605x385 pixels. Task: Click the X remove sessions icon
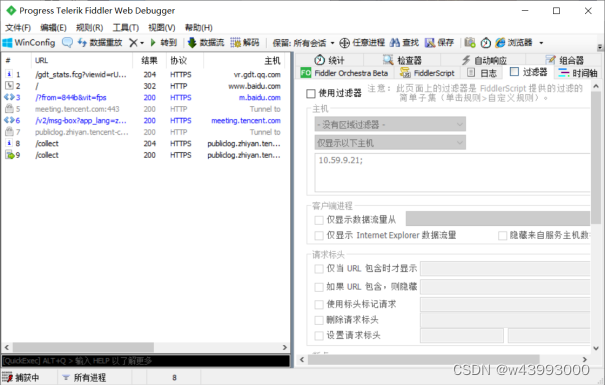[133, 42]
